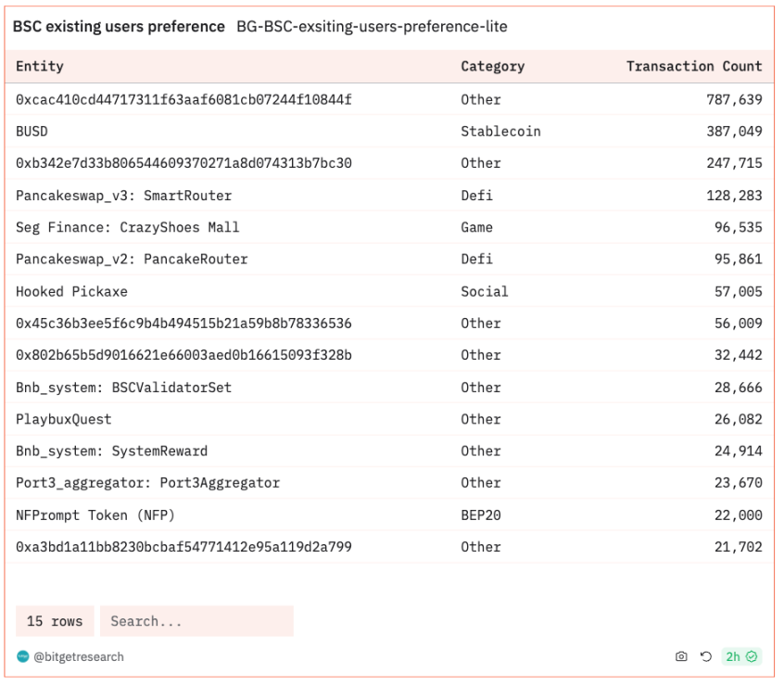Image resolution: width=784 pixels, height=686 pixels.
Task: Click the Stablecoin category cell
Action: tap(500, 132)
